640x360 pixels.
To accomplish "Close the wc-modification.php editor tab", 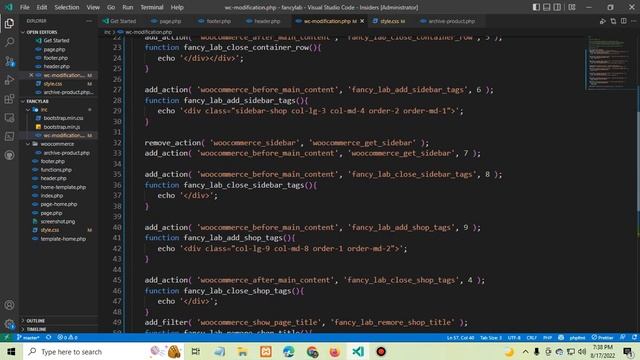I will [362, 21].
